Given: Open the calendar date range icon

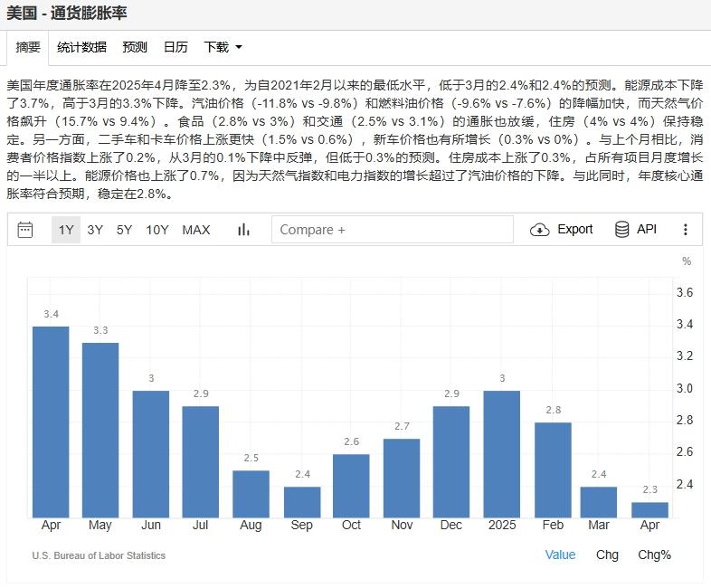Looking at the screenshot, I should click(x=25, y=230).
